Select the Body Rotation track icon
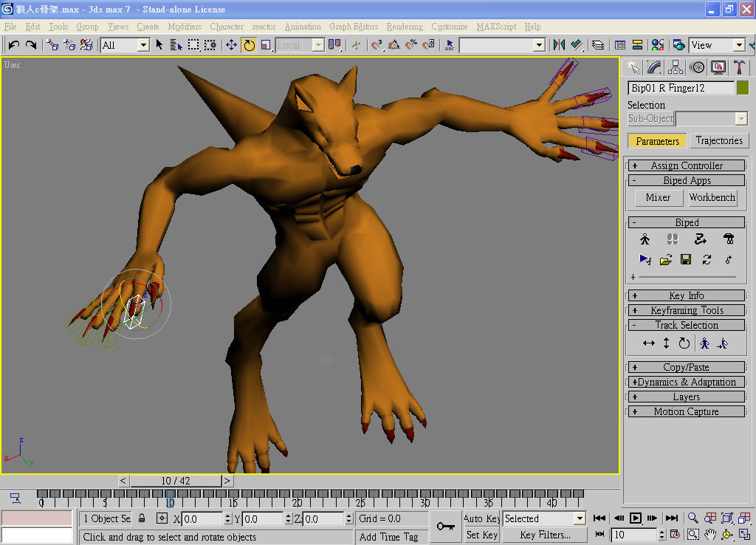The width and height of the screenshot is (756, 545). tap(684, 343)
